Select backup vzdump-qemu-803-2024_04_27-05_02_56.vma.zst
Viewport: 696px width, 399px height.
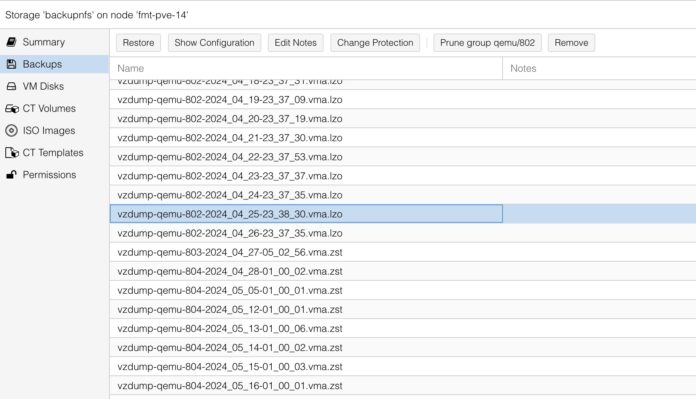click(x=403, y=252)
